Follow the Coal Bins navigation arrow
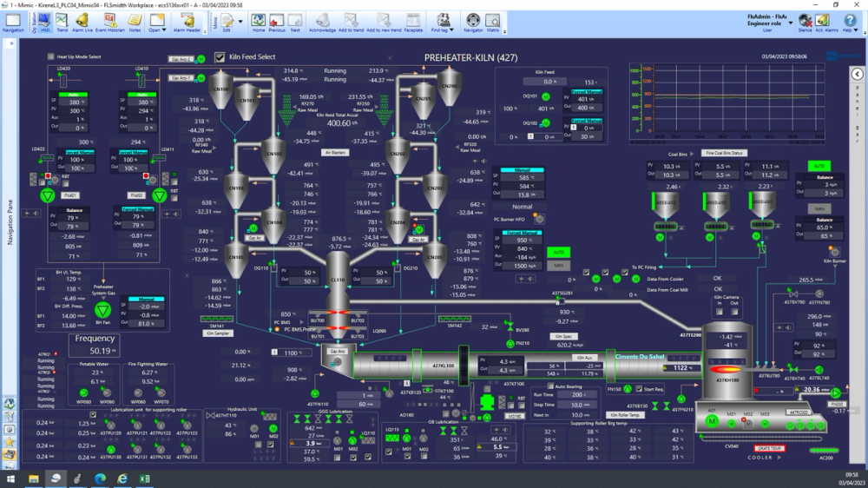 [x=692, y=154]
